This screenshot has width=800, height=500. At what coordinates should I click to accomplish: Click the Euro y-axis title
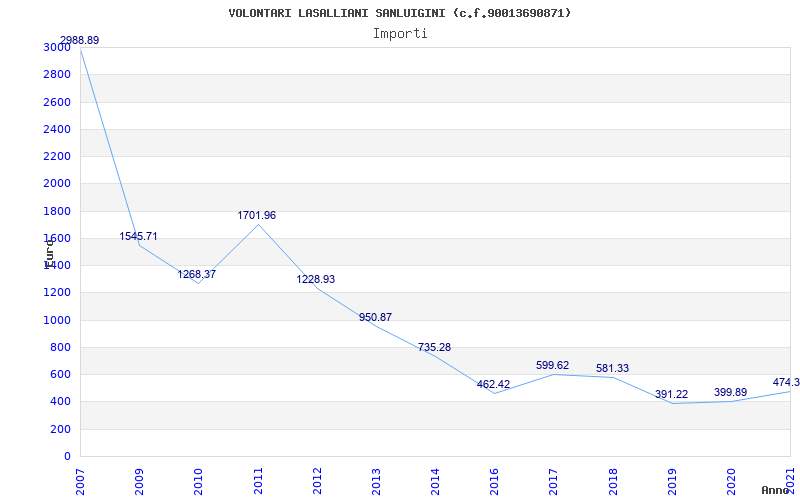[48, 253]
